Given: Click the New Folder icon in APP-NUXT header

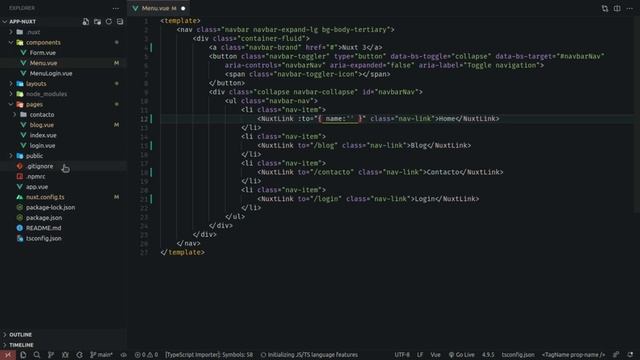Looking at the screenshot, I should [x=97, y=22].
